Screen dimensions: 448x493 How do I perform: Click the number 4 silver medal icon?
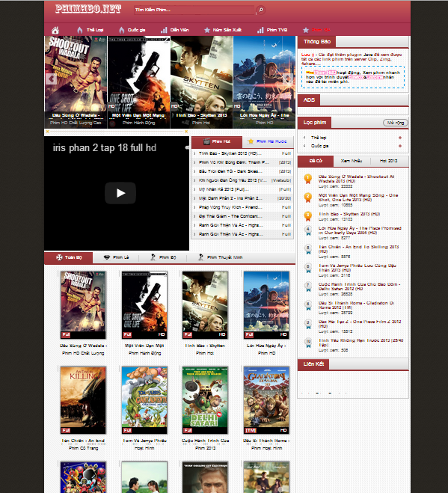pyautogui.click(x=308, y=230)
